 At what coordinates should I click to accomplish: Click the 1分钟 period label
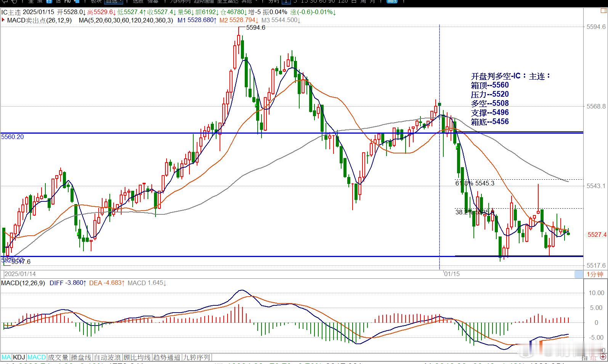(x=595, y=274)
